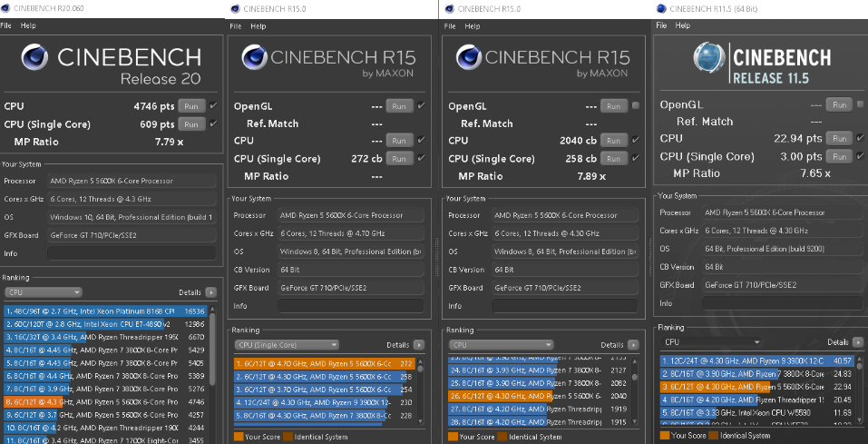
Task: Open the File menu in Cinebench R20 window
Action: click(x=6, y=26)
